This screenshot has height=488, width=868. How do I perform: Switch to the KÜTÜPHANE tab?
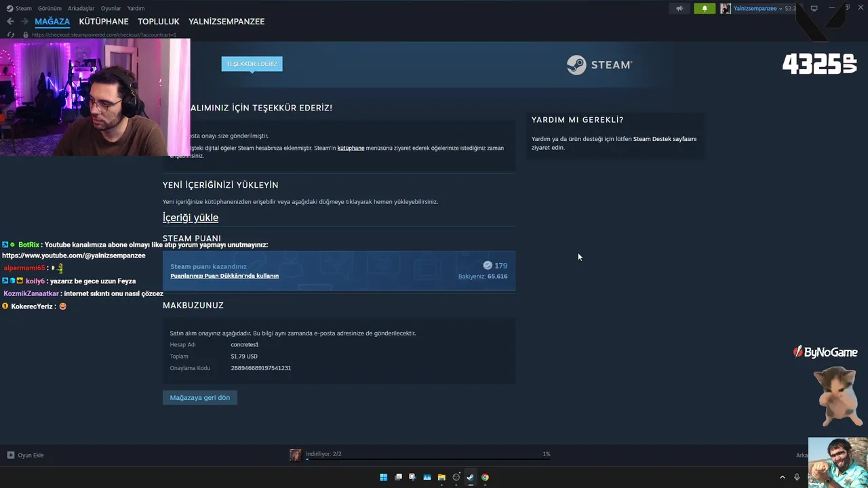[x=104, y=22]
